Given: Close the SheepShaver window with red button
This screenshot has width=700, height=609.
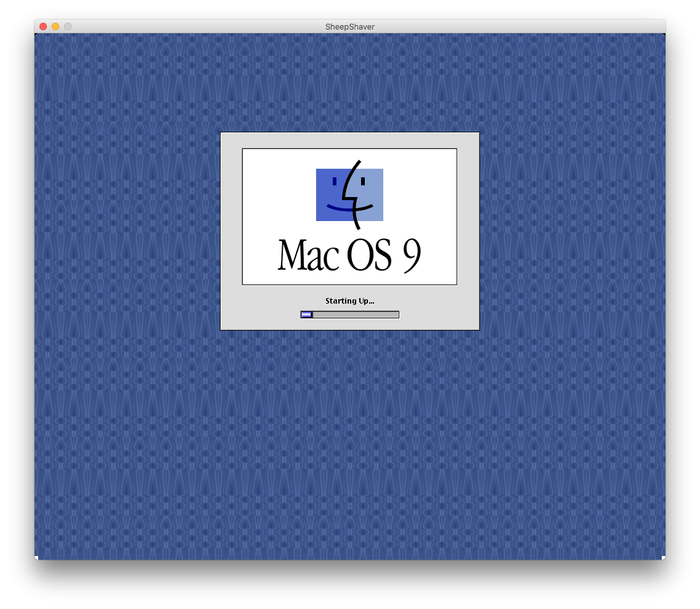Looking at the screenshot, I should (x=43, y=26).
